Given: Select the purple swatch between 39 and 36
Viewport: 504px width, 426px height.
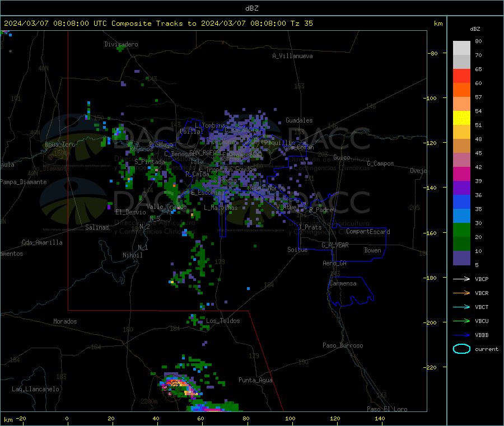Looking at the screenshot, I should tap(461, 188).
